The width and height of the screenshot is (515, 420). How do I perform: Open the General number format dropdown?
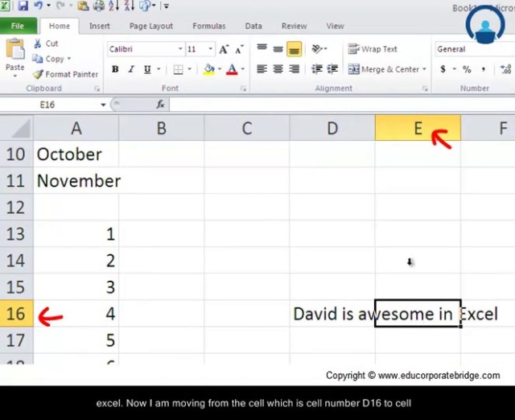point(474,49)
